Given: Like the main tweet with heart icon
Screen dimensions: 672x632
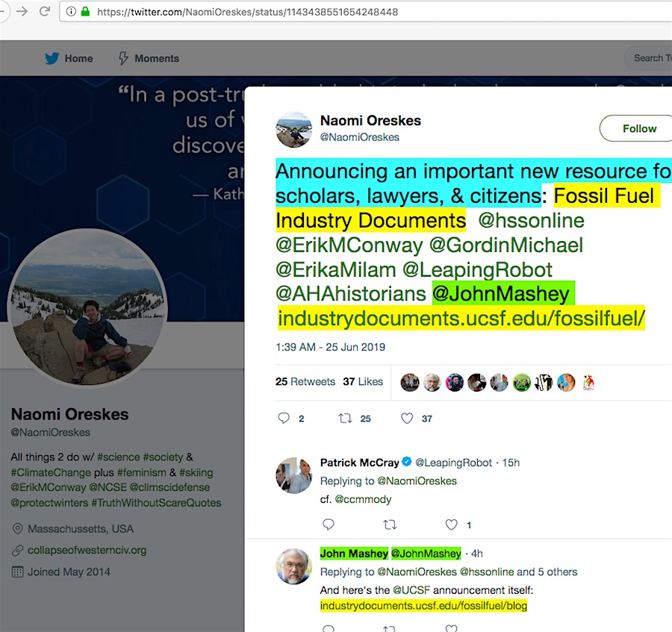Looking at the screenshot, I should click(407, 419).
